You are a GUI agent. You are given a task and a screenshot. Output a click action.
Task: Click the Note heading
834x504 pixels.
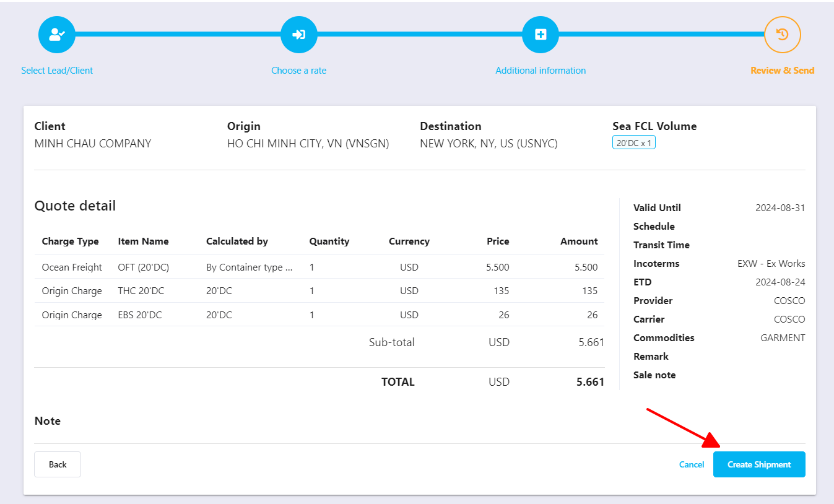pyautogui.click(x=48, y=421)
